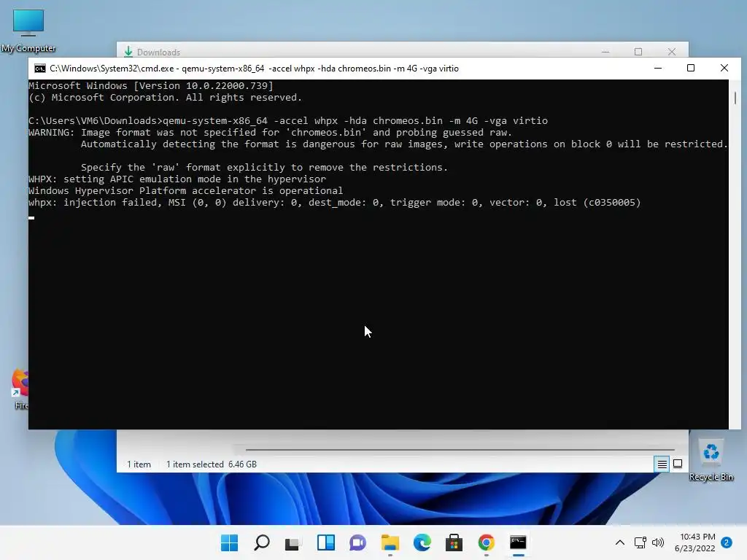Open File Explorer from the taskbar

pos(390,542)
